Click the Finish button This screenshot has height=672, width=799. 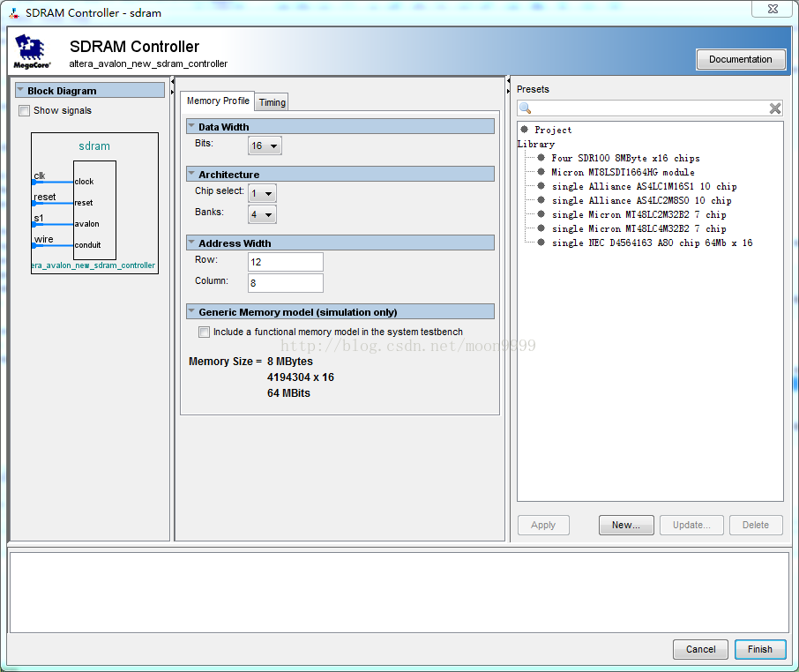click(760, 650)
